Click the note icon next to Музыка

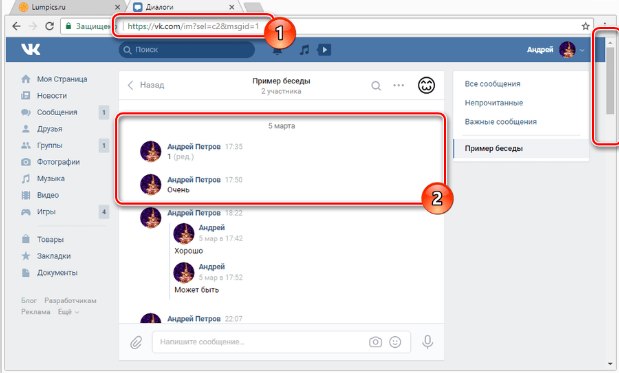(26, 178)
